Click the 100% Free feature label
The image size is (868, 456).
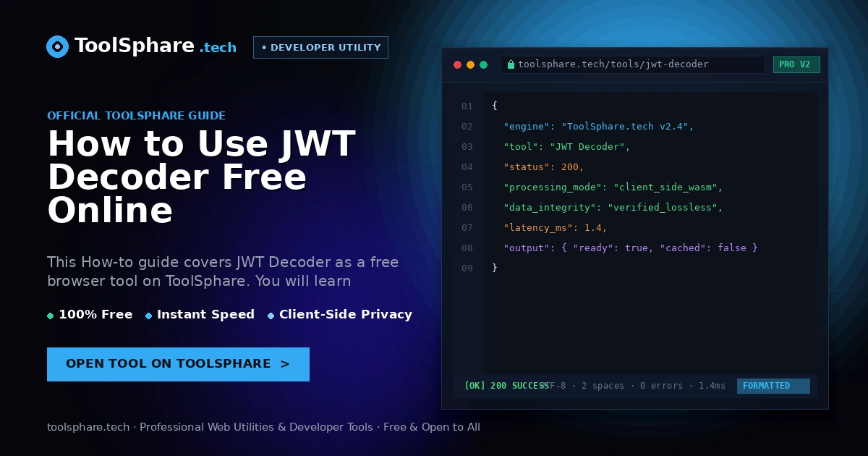click(x=95, y=315)
